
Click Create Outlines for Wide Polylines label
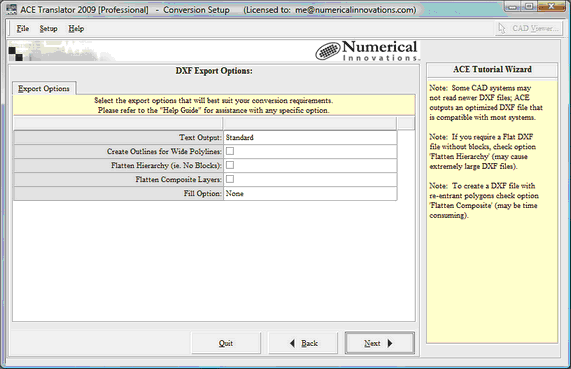tap(164, 151)
